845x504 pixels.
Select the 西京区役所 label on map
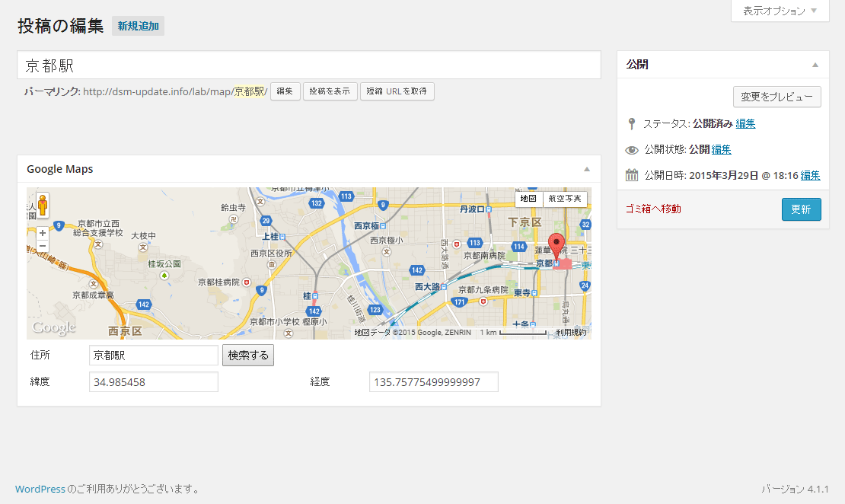(x=271, y=254)
